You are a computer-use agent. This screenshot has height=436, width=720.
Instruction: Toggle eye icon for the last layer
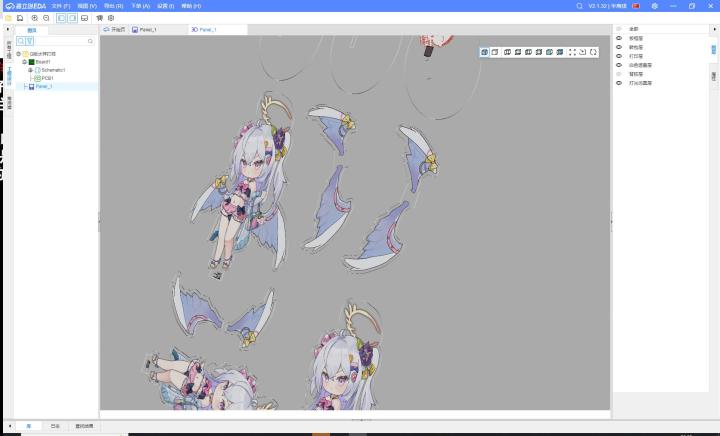pyautogui.click(x=619, y=83)
